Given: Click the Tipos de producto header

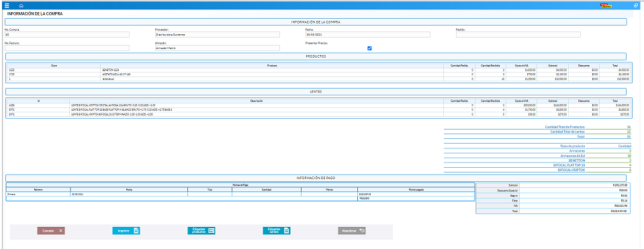Looking at the screenshot, I should [x=573, y=146].
